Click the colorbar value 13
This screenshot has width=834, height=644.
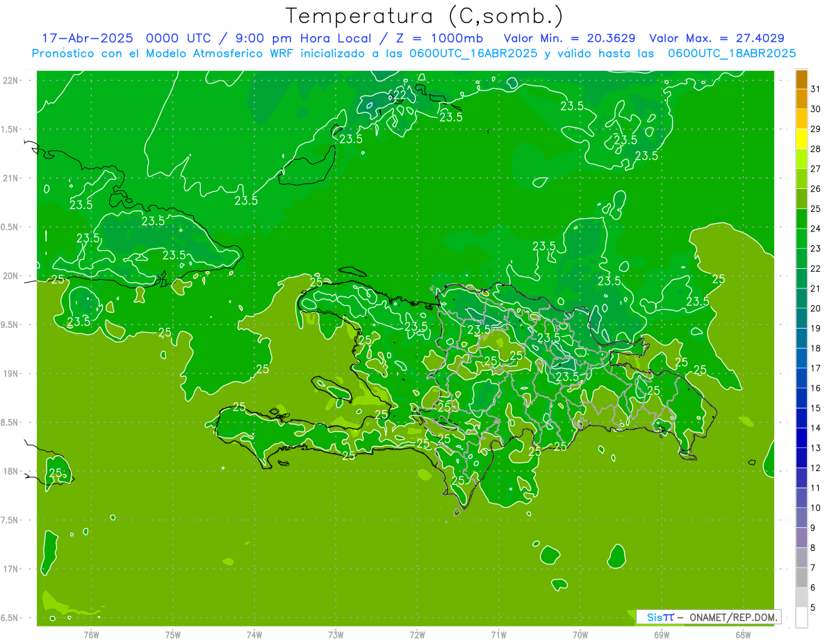[816, 448]
